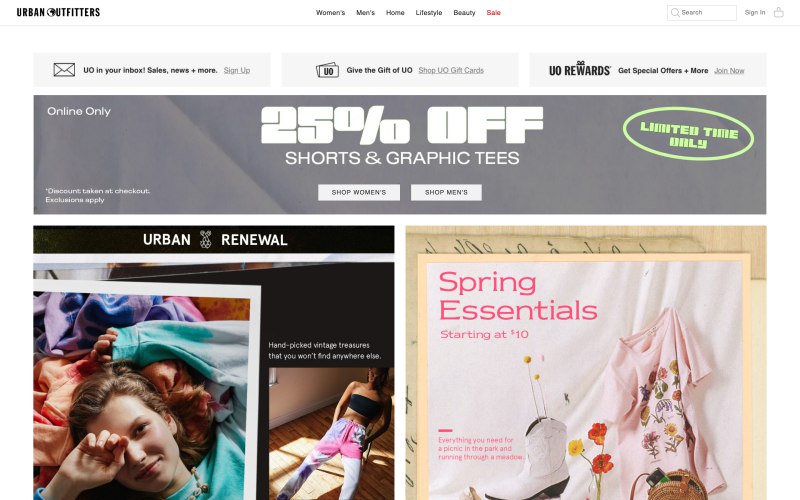
Task: Click the UO gift card icon
Action: pos(327,70)
